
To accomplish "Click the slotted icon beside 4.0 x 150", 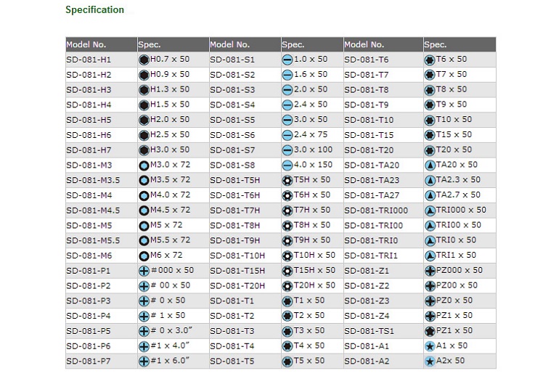I will [287, 166].
